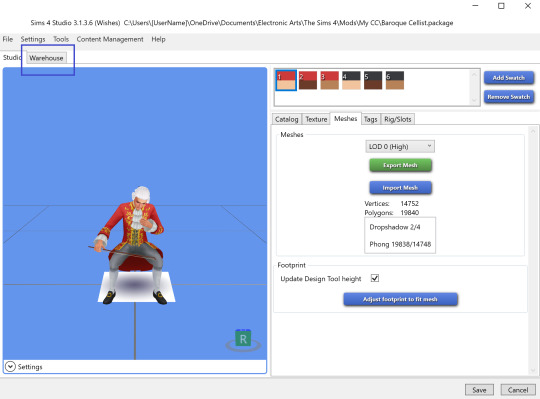
Task: Click the Add Swatch button
Action: [x=509, y=78]
